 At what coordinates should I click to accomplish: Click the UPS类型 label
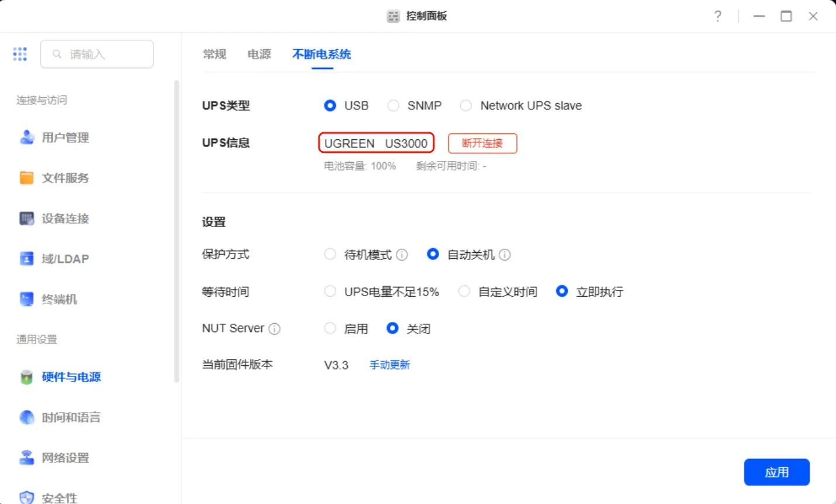coord(226,106)
